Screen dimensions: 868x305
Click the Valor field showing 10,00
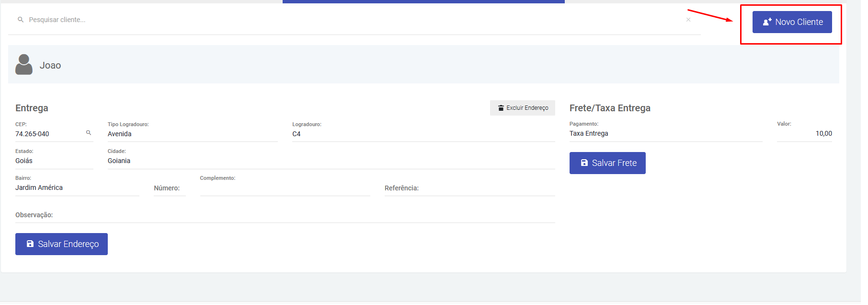[804, 133]
